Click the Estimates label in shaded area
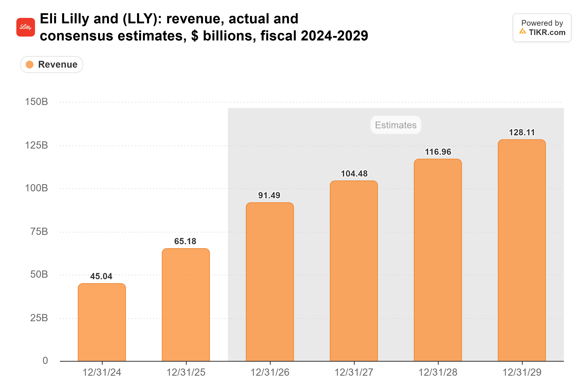This screenshot has width=588, height=392. click(396, 125)
